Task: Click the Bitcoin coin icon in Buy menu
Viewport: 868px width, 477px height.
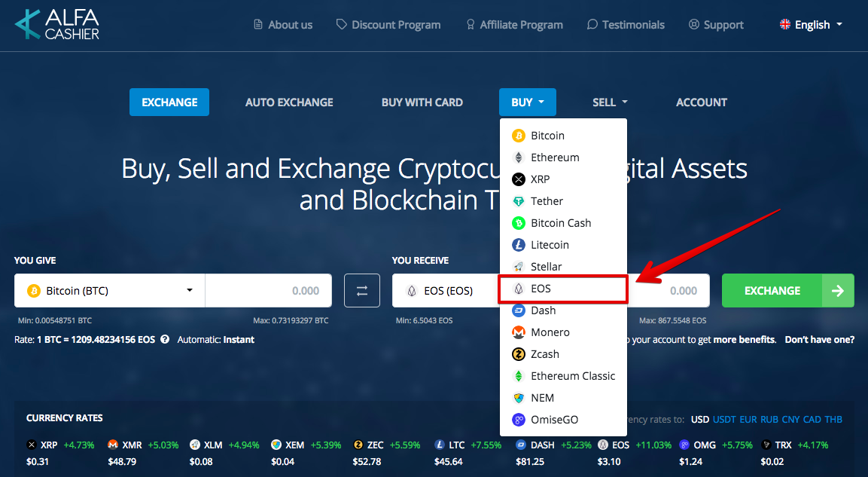Action: tap(519, 136)
